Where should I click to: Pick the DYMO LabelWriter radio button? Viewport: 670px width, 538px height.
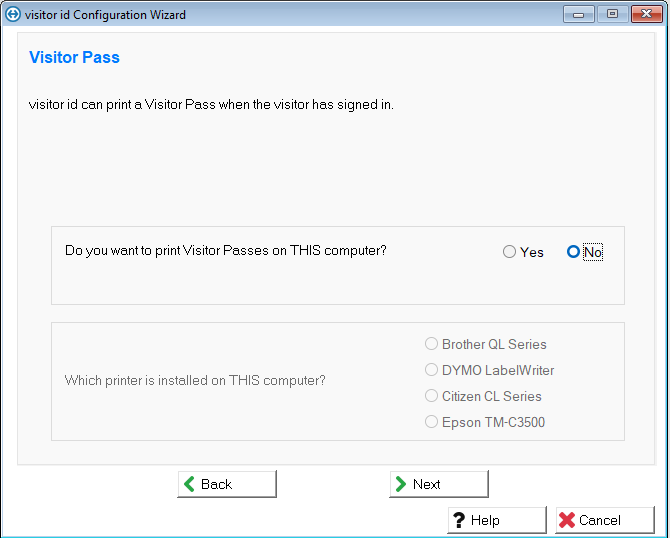[x=432, y=370]
